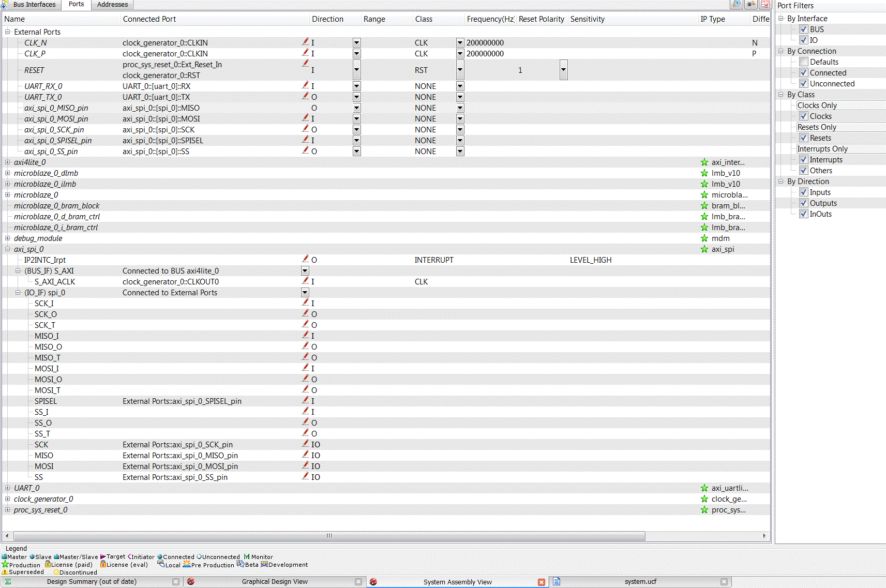Uncheck the Outputs direction filter
The height and width of the screenshot is (588, 886).
804,203
